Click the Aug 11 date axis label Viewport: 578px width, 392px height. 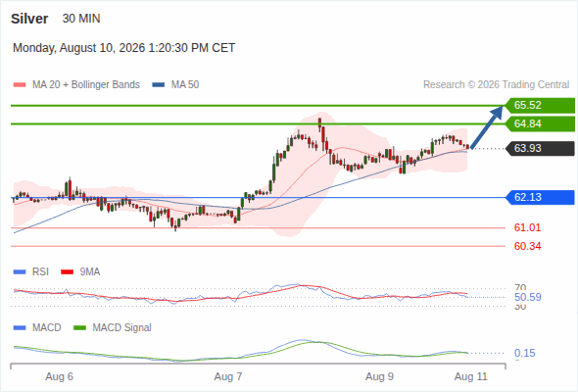coord(471,376)
